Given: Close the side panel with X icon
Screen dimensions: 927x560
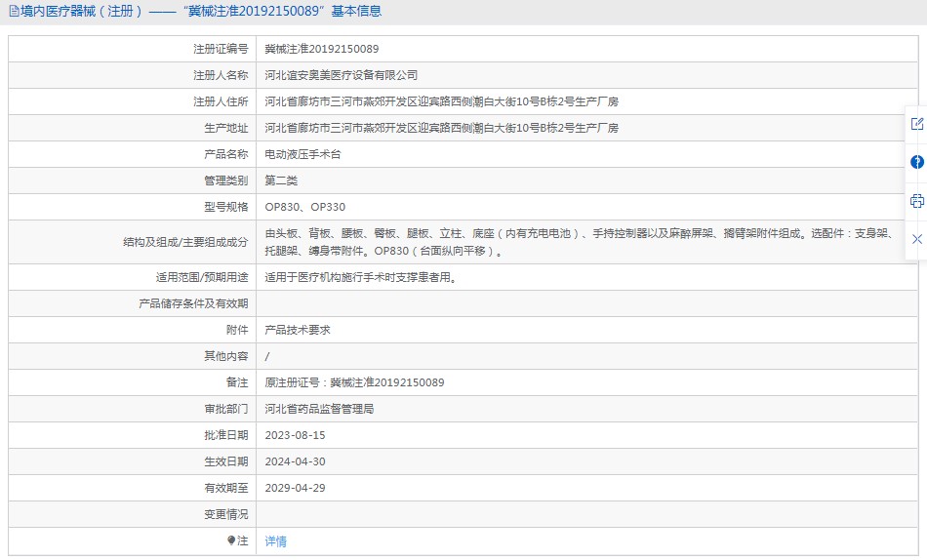Looking at the screenshot, I should (x=917, y=239).
